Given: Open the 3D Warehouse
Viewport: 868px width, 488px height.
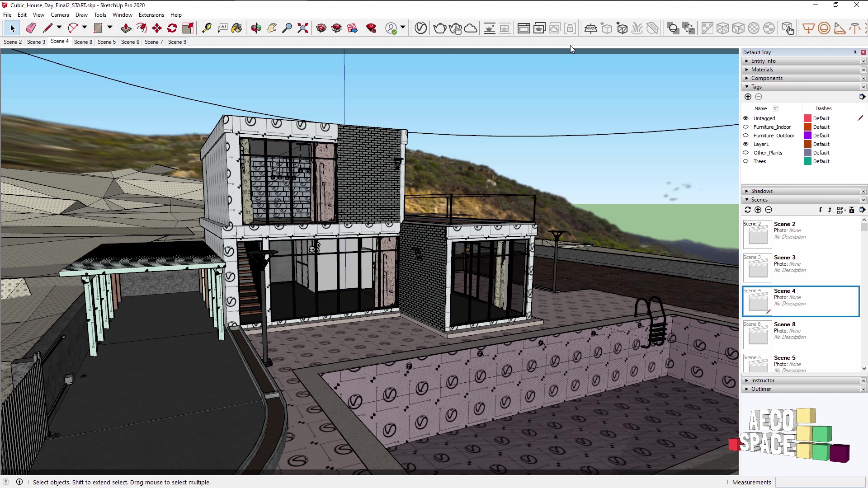Looking at the screenshot, I should 321,28.
